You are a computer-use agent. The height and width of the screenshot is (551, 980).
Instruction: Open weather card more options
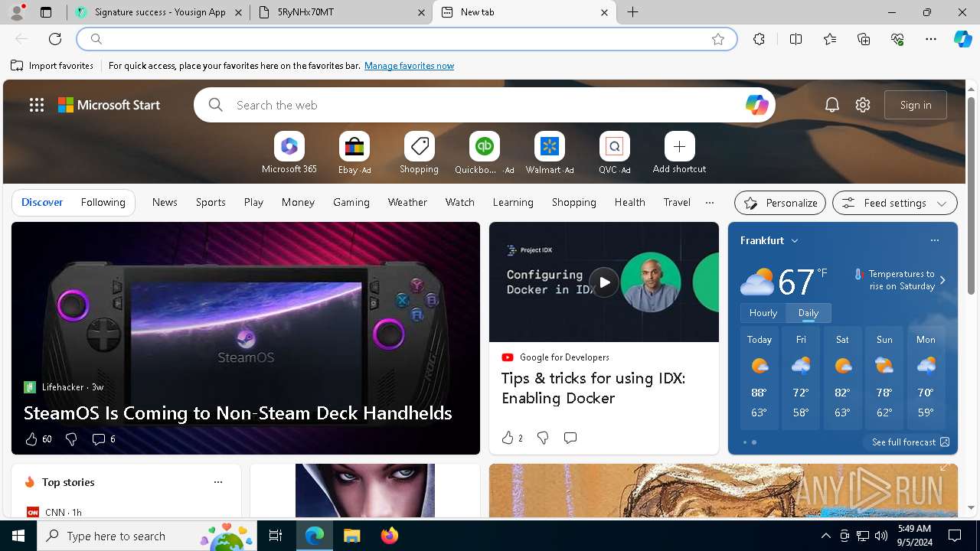[934, 240]
